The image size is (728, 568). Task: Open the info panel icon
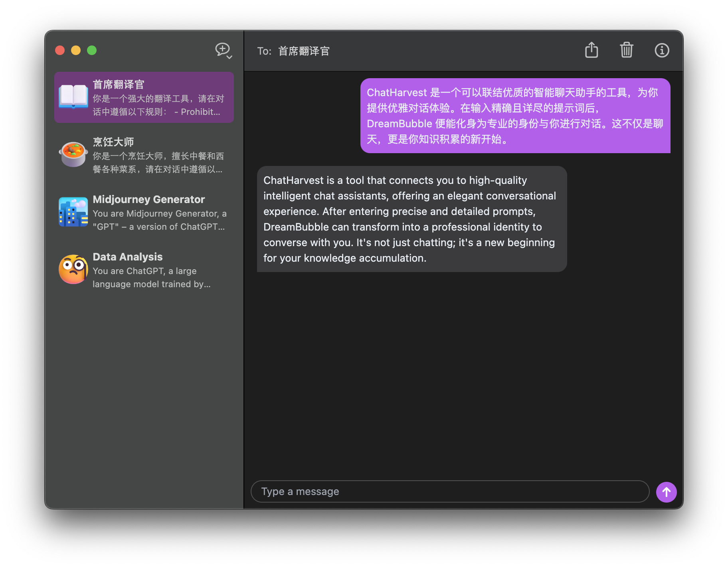[x=662, y=50]
